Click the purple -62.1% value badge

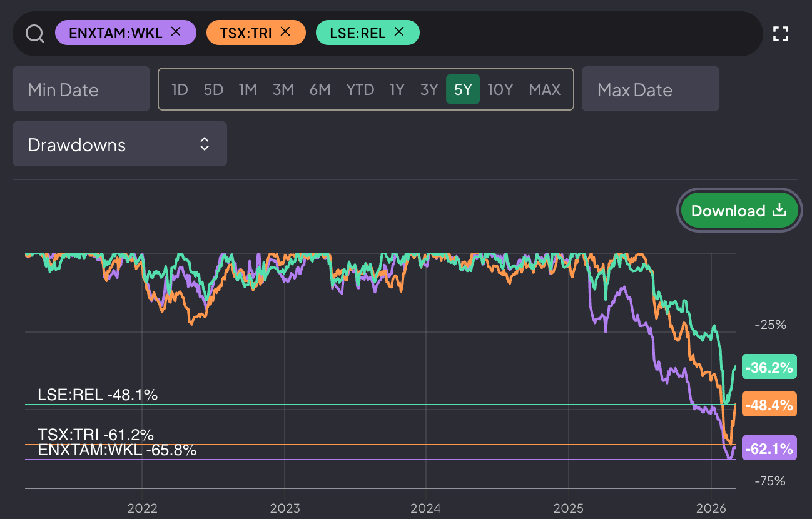coord(769,448)
